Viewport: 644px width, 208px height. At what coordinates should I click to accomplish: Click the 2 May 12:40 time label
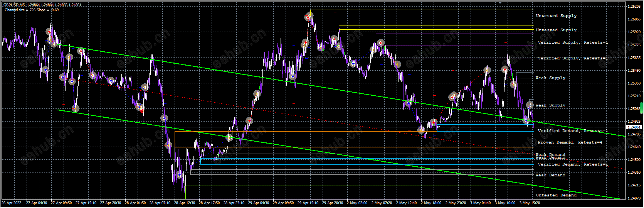click(406, 203)
